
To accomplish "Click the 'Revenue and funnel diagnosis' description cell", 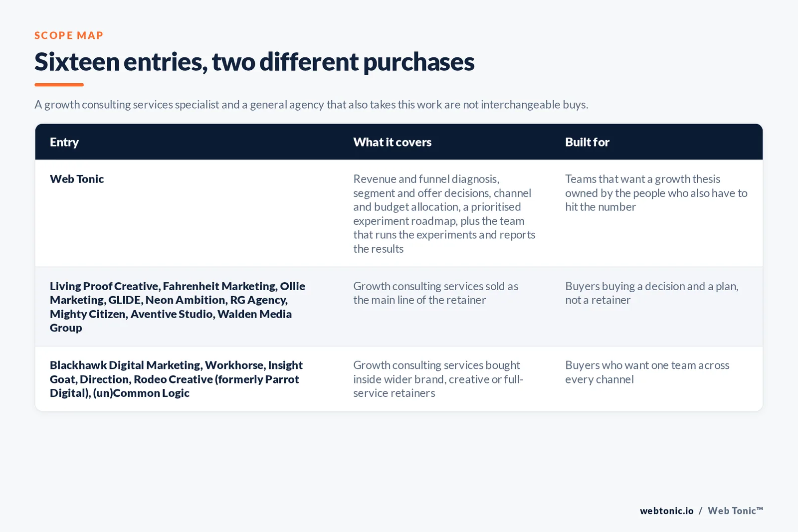I will (444, 214).
